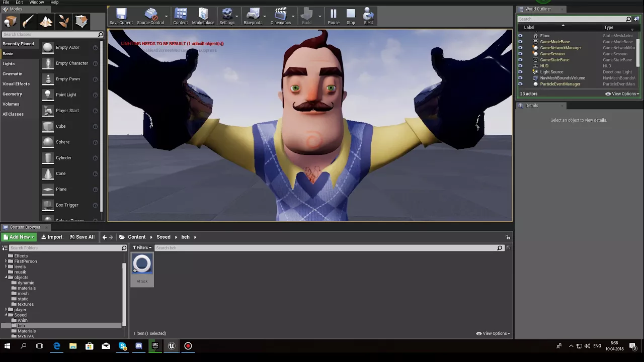Click the Save All button

[82, 237]
